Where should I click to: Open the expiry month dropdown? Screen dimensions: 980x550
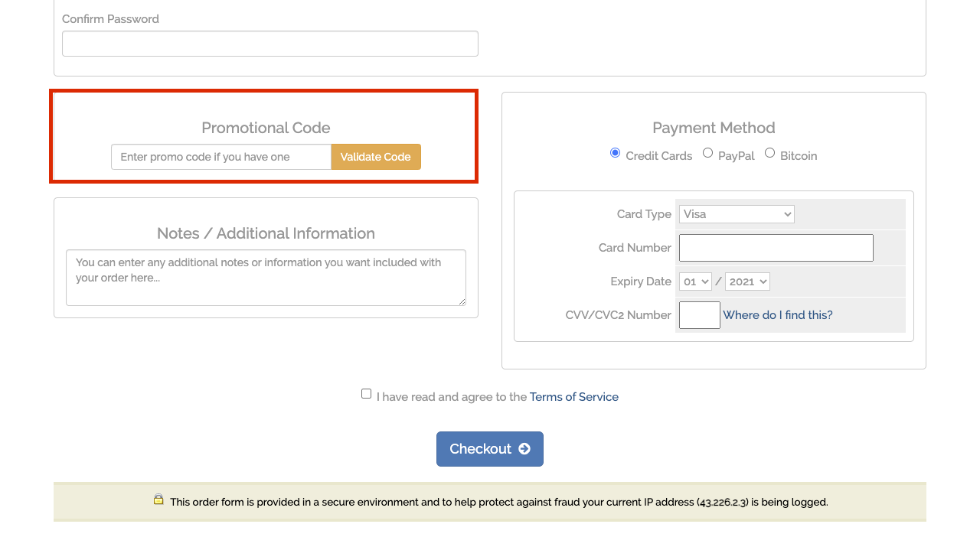695,282
